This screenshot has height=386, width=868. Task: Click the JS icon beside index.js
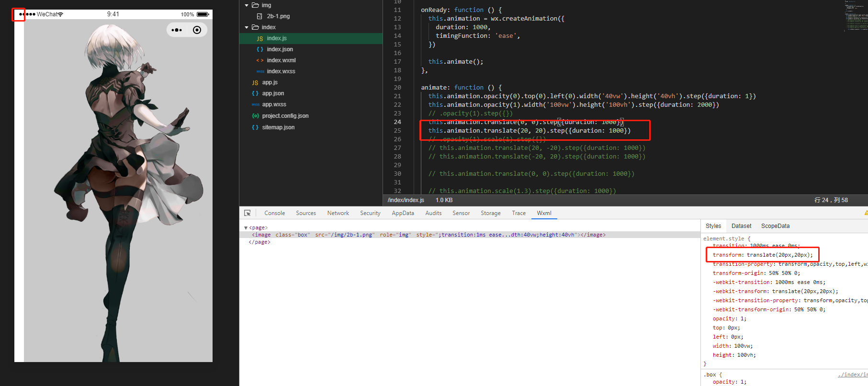[x=260, y=38]
